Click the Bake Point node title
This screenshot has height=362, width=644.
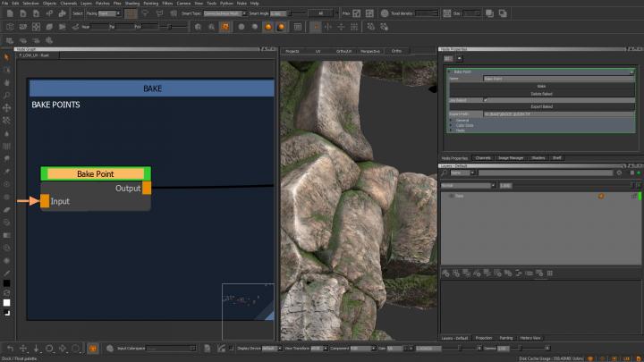97,173
